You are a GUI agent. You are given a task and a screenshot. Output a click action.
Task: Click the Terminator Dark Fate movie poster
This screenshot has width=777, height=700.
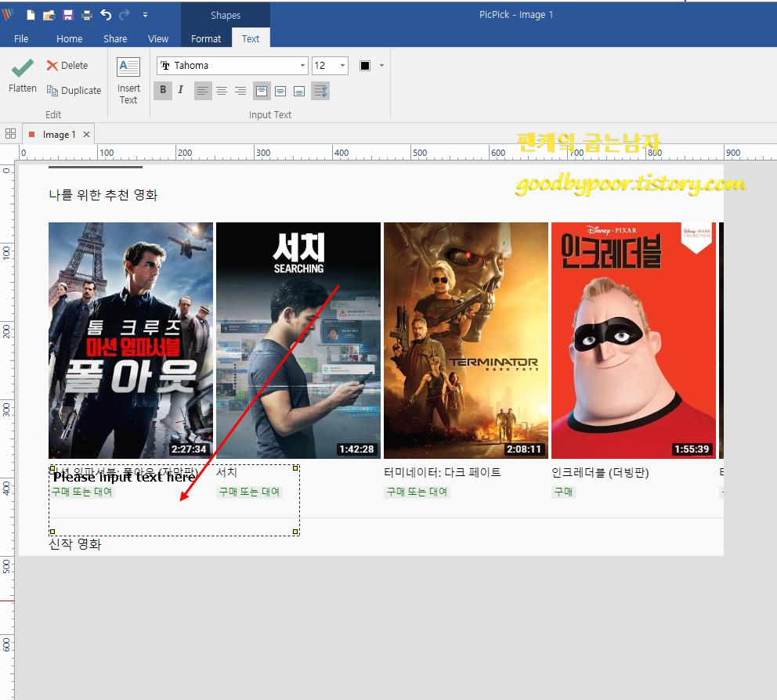point(466,340)
